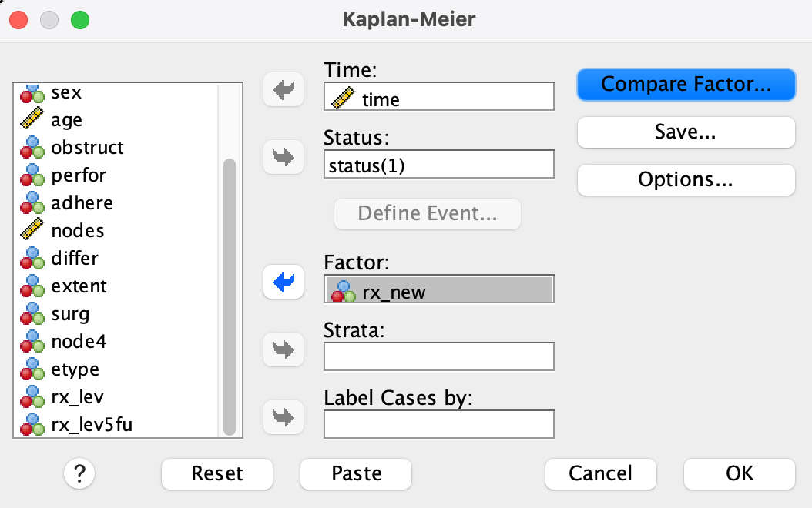The image size is (812, 508).
Task: Click the arrow button beside Status field
Action: (x=284, y=157)
